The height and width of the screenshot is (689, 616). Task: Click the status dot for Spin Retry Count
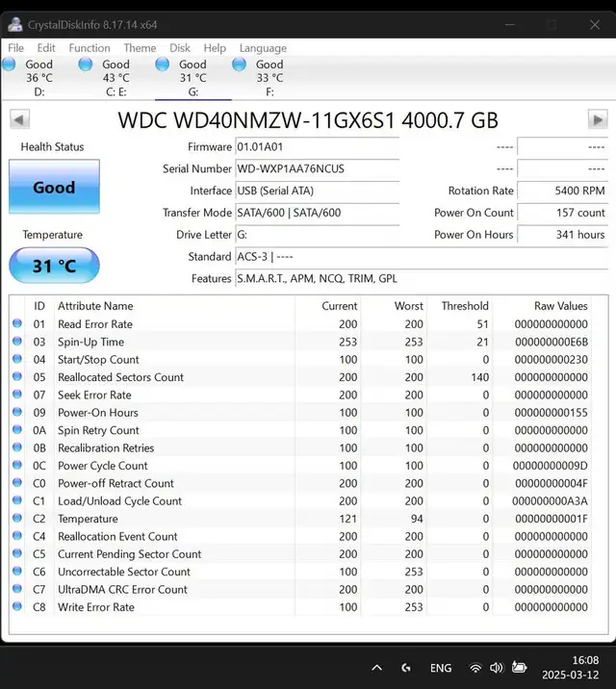point(17,429)
